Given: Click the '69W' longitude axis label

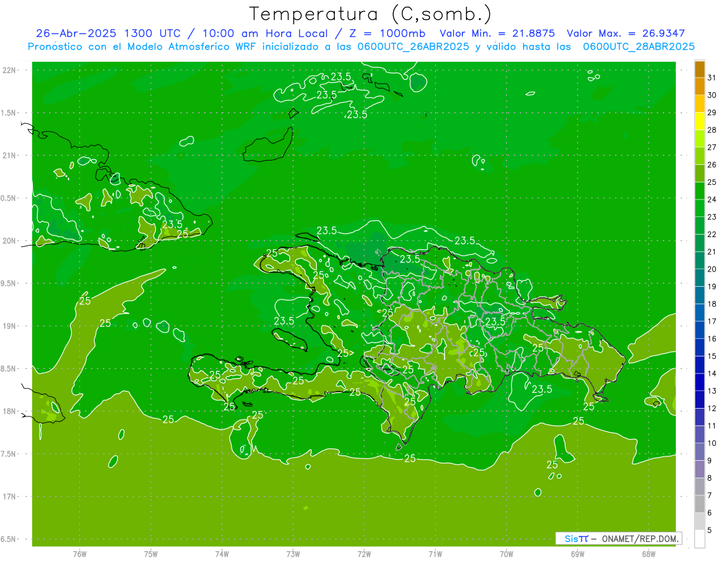Looking at the screenshot, I should click(x=578, y=554).
